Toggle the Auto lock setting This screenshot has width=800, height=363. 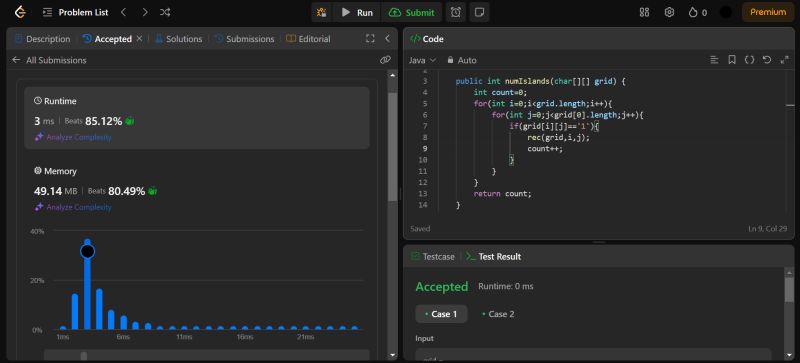pyautogui.click(x=462, y=60)
